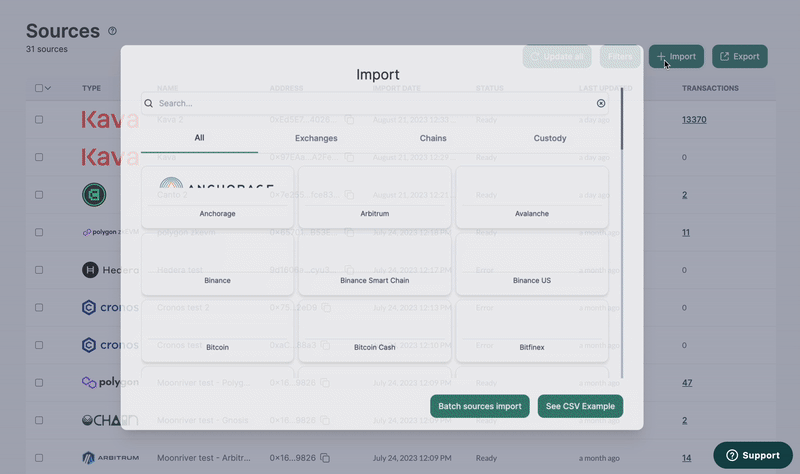Click the Update all button
This screenshot has height=474, width=800.
[x=557, y=57]
